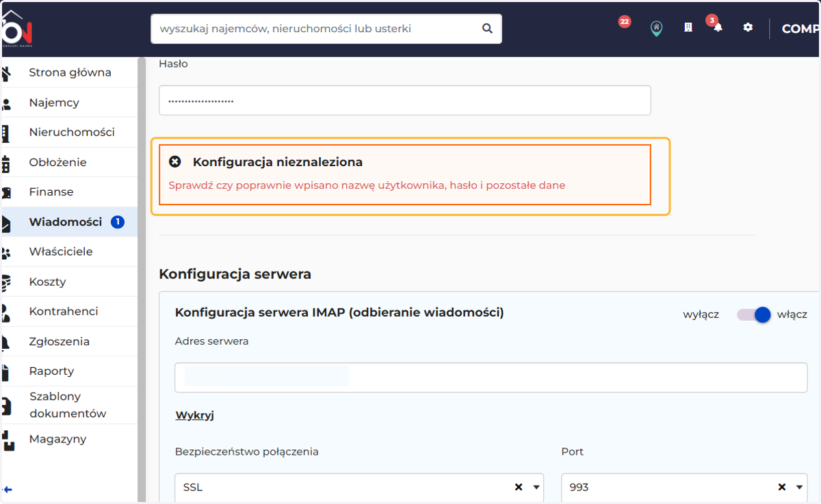Click the app logo in the header
The width and height of the screenshot is (821, 504).
[x=16, y=27]
